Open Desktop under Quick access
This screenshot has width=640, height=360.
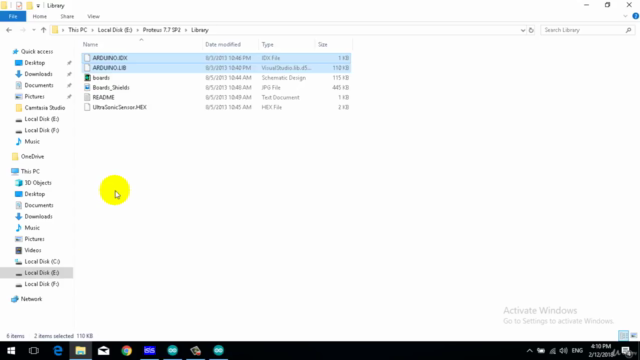click(35, 63)
